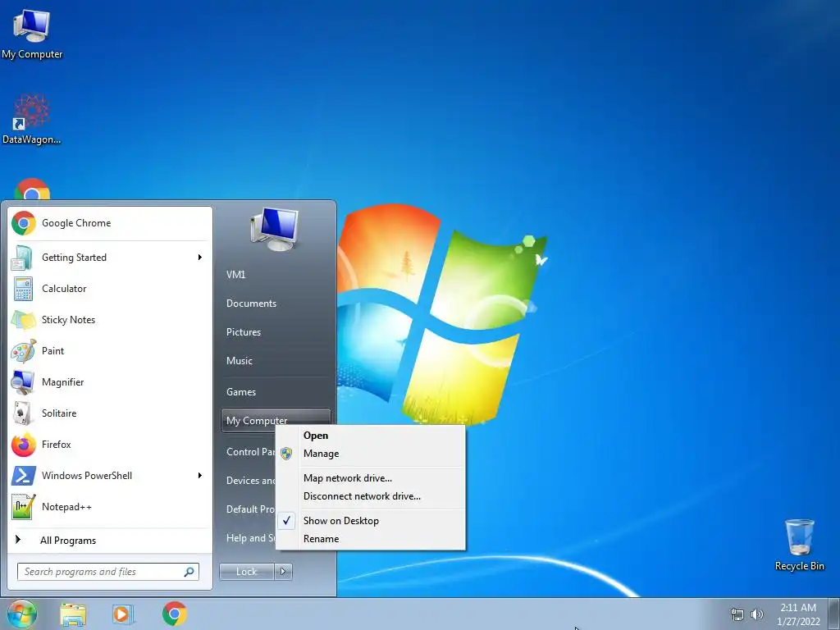The height and width of the screenshot is (630, 840).
Task: Click My Computer in Start menu right pane
Action: [x=276, y=421]
